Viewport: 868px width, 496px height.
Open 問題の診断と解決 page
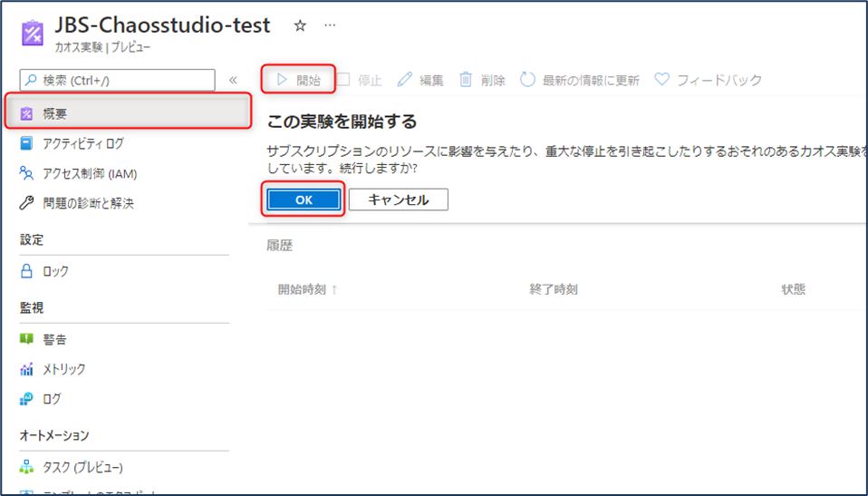click(88, 203)
